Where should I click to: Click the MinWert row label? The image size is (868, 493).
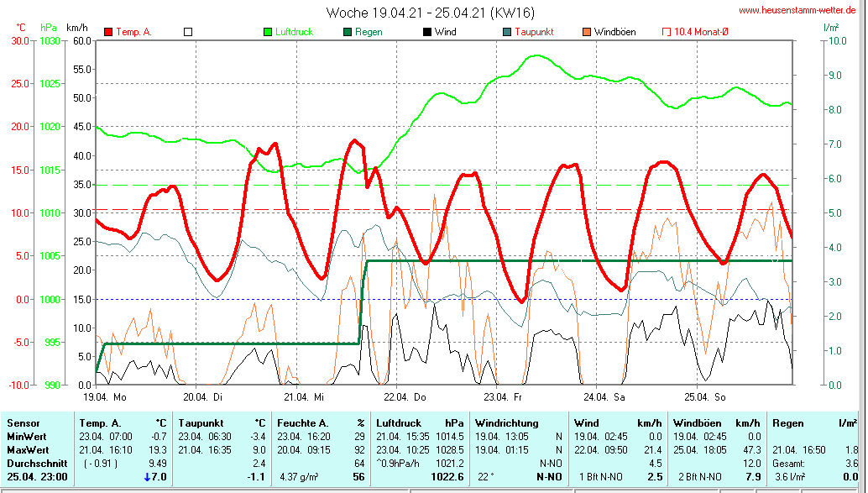pyautogui.click(x=27, y=437)
